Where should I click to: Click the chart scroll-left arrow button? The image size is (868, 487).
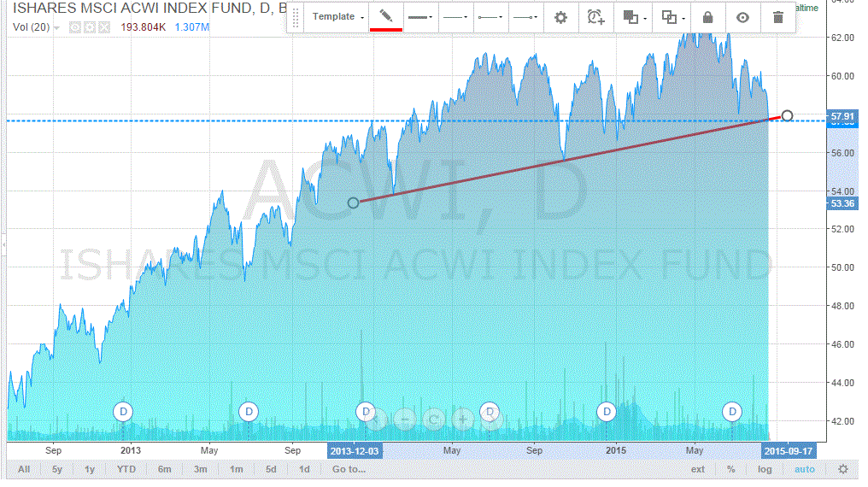(x=377, y=420)
